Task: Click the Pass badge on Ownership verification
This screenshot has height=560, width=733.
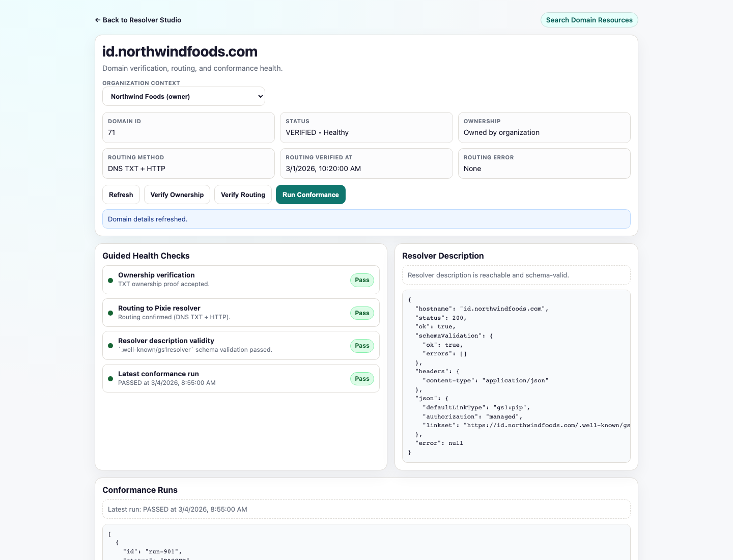Action: coord(362,280)
